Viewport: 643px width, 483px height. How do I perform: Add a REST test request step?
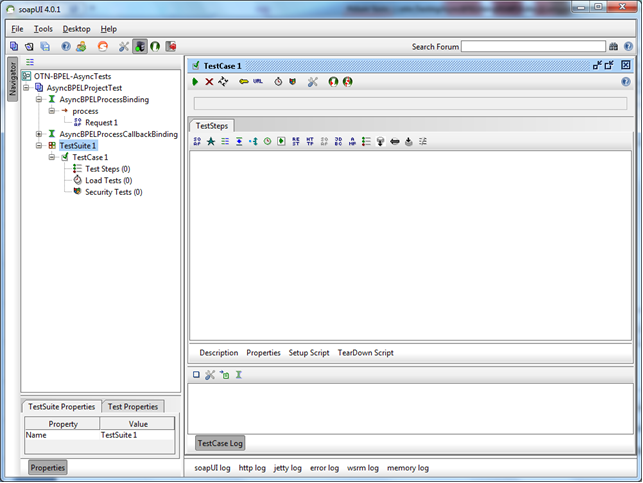tap(296, 141)
